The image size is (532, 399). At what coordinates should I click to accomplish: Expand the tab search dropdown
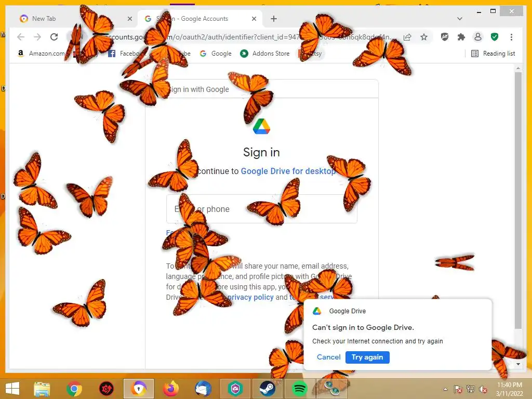460,19
